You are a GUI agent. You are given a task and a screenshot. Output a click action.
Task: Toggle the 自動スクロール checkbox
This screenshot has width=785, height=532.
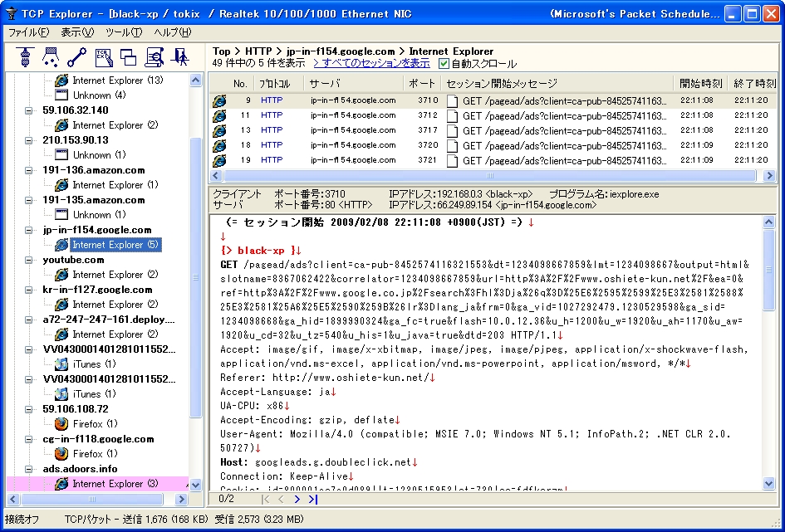coord(444,64)
